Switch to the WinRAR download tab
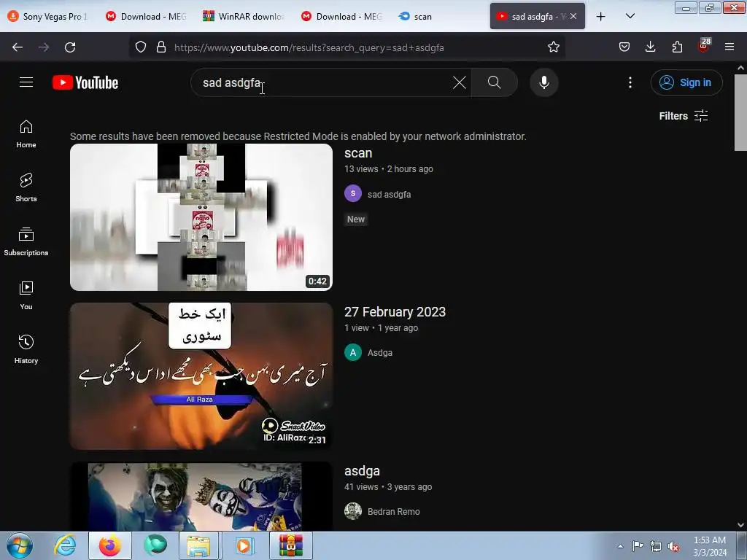Screen dimensions: 747x560 pyautogui.click(x=244, y=16)
